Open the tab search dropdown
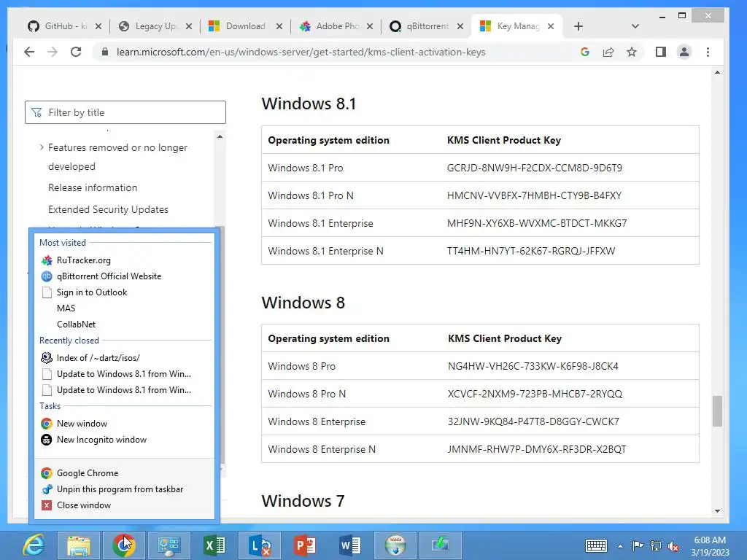Viewport: 747px width, 560px height. pyautogui.click(x=635, y=26)
